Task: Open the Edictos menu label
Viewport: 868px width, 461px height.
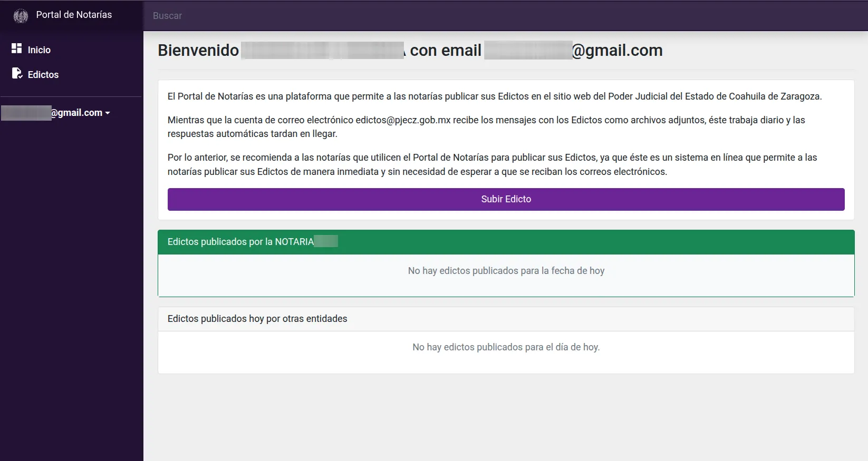Action: click(43, 75)
